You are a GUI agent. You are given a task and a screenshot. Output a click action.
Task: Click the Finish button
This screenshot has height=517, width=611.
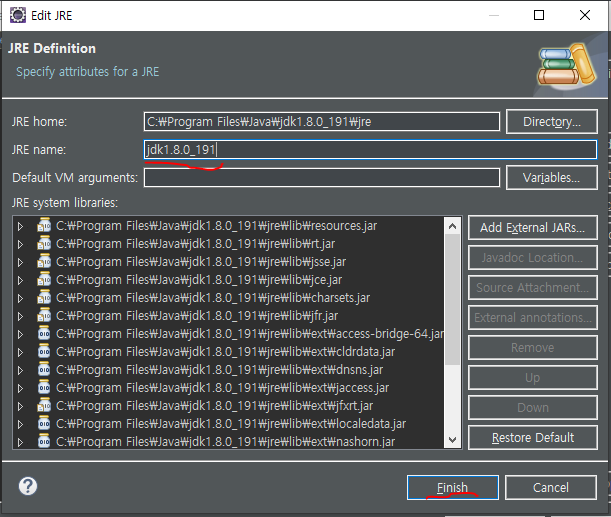[x=452, y=487]
